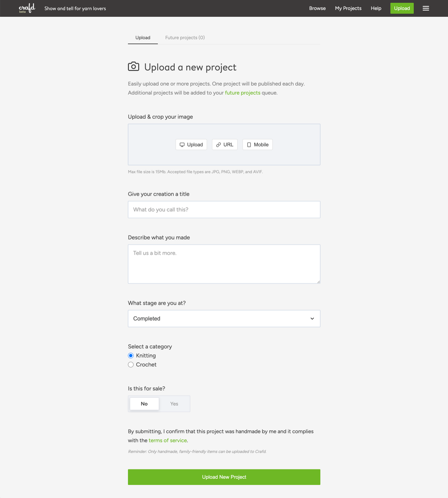This screenshot has height=498, width=448.
Task: Open the terms of service link
Action: pos(167,440)
